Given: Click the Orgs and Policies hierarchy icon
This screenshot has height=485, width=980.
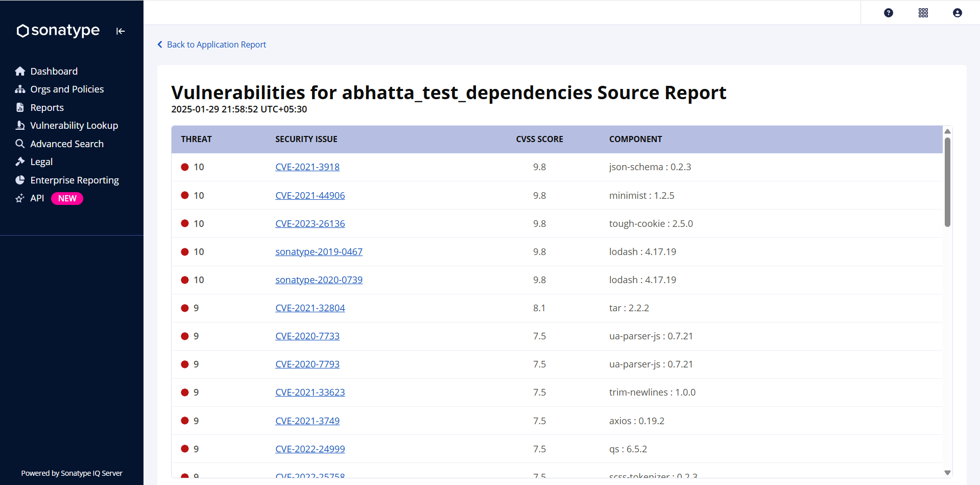Looking at the screenshot, I should (x=20, y=89).
